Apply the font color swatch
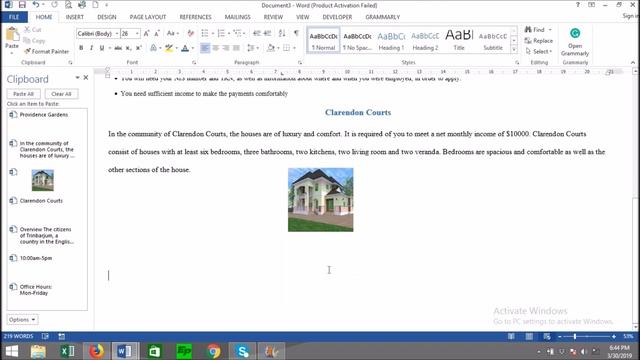This screenshot has width=640, height=360. click(x=185, y=48)
